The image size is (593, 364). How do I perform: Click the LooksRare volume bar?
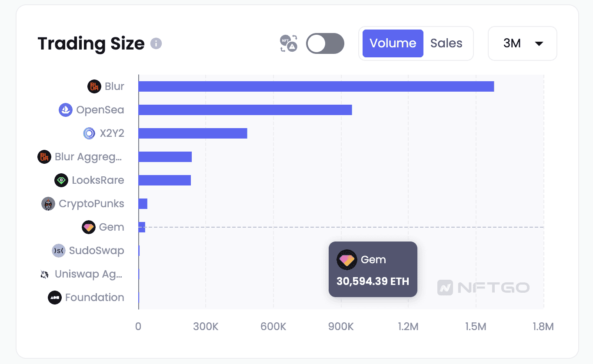165,180
